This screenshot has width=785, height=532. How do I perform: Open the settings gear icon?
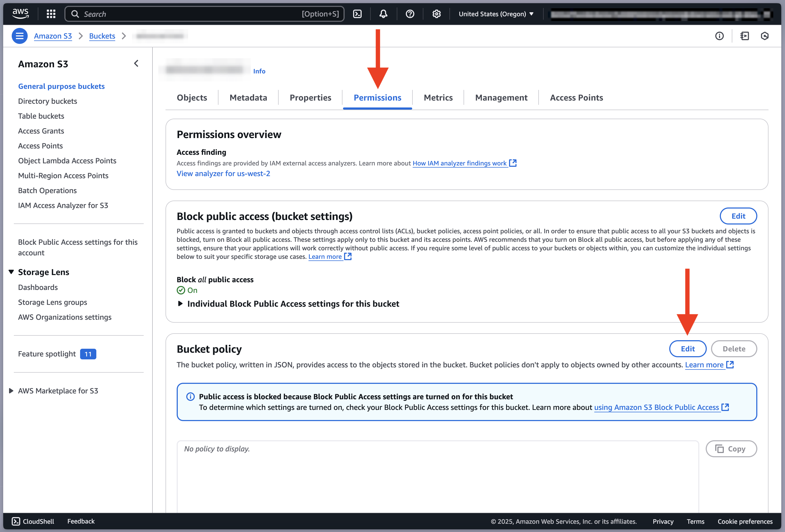(436, 14)
